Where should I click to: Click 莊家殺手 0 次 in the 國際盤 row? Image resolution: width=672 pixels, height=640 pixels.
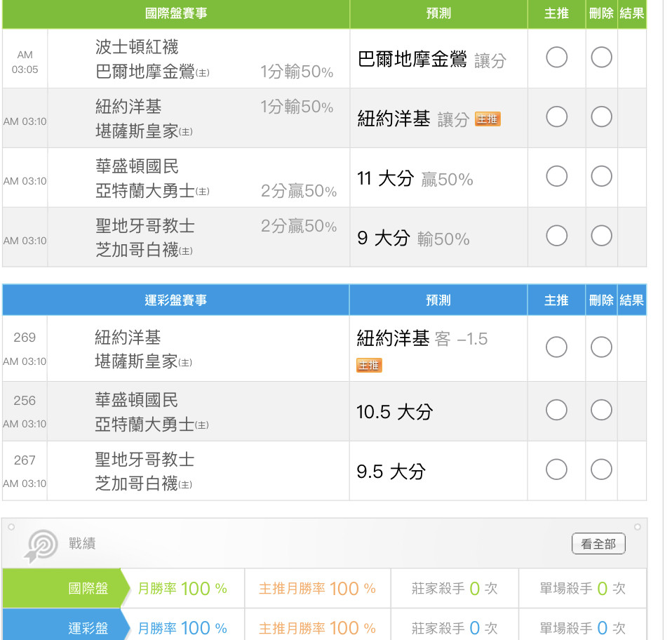(x=455, y=588)
